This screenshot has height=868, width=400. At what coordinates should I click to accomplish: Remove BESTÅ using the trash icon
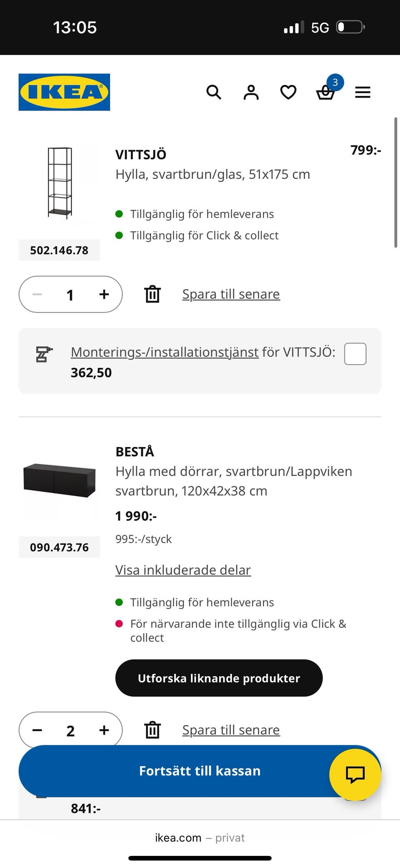[152, 730]
